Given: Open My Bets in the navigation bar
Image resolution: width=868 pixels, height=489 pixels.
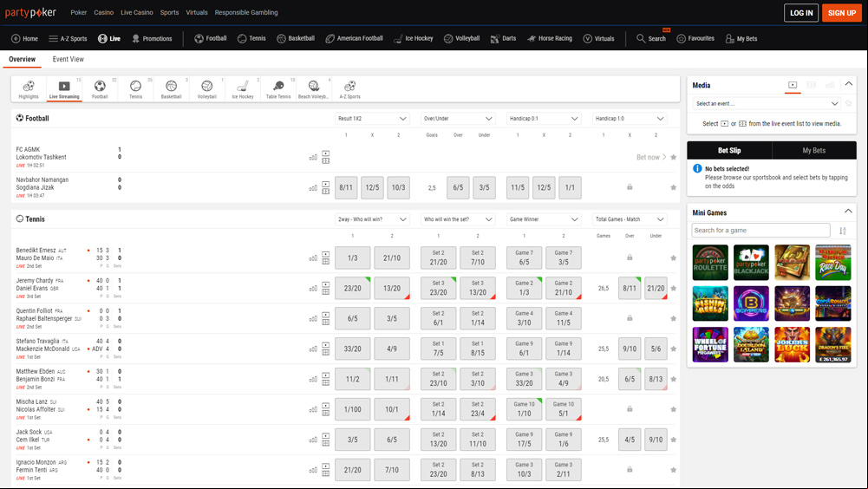Looking at the screenshot, I should coord(741,38).
